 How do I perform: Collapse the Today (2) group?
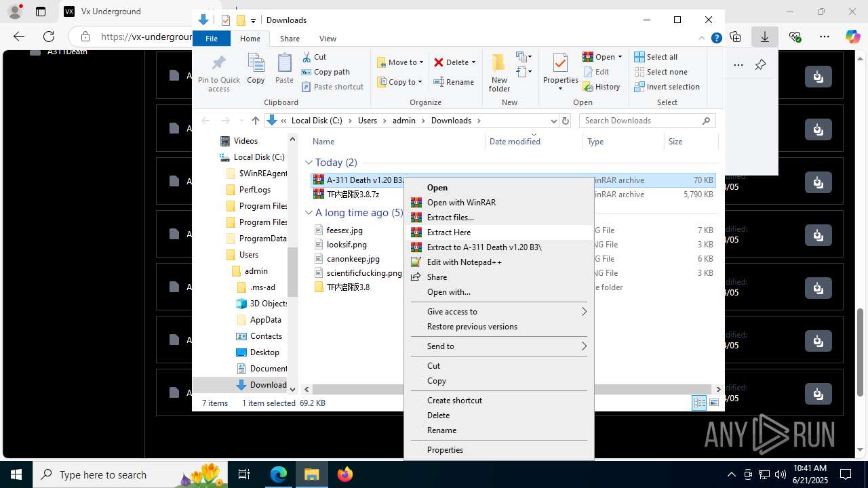click(309, 163)
